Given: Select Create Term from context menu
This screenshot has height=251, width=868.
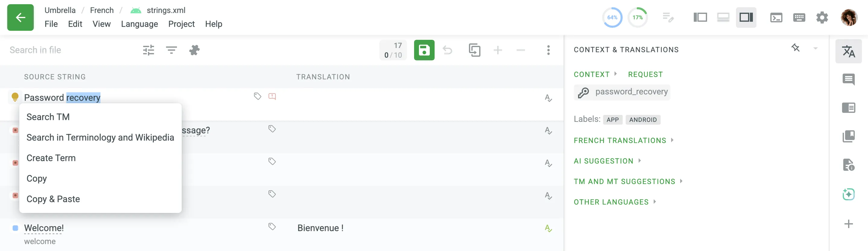Looking at the screenshot, I should tap(51, 158).
